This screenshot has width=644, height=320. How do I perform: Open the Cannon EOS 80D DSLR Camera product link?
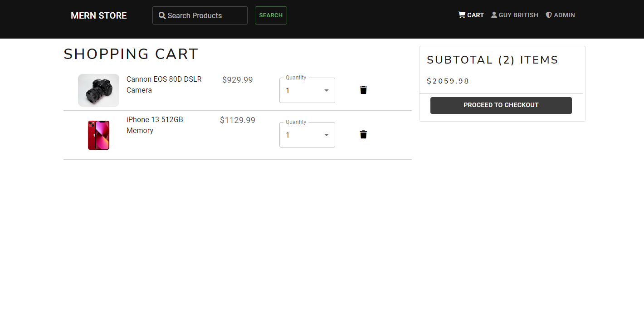click(x=164, y=84)
